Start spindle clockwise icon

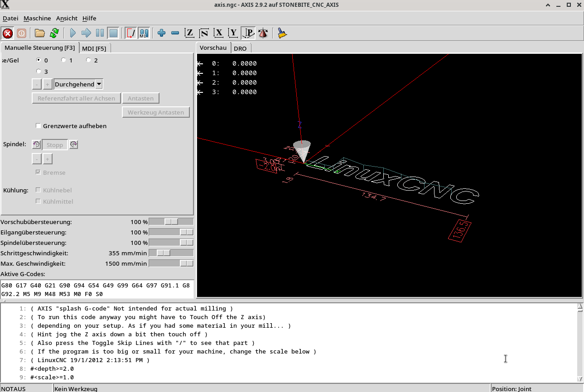pos(74,145)
